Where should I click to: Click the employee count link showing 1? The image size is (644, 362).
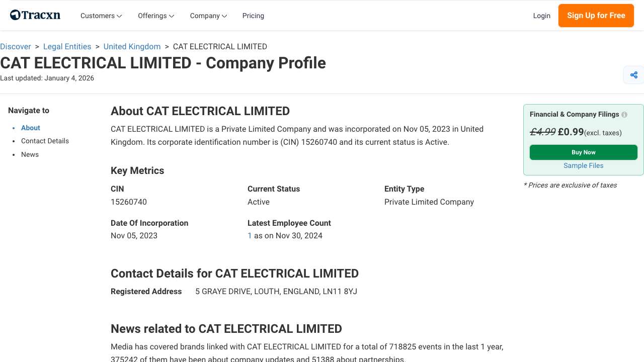250,235
